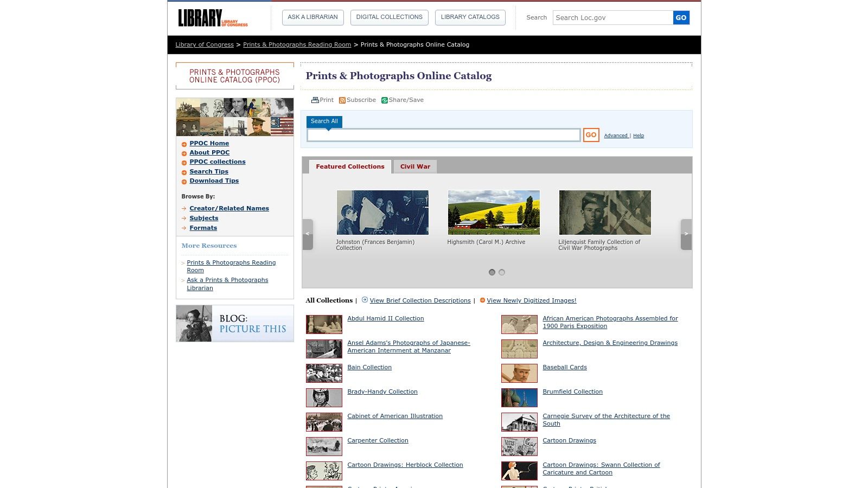The height and width of the screenshot is (488, 868).
Task: Open Cartoon Drawings: Herblock Collection link
Action: click(405, 465)
